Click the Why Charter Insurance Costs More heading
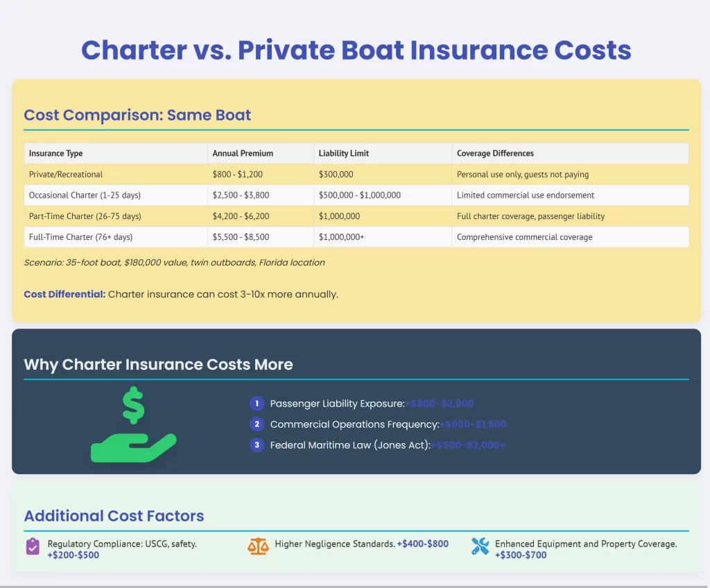 click(x=158, y=365)
